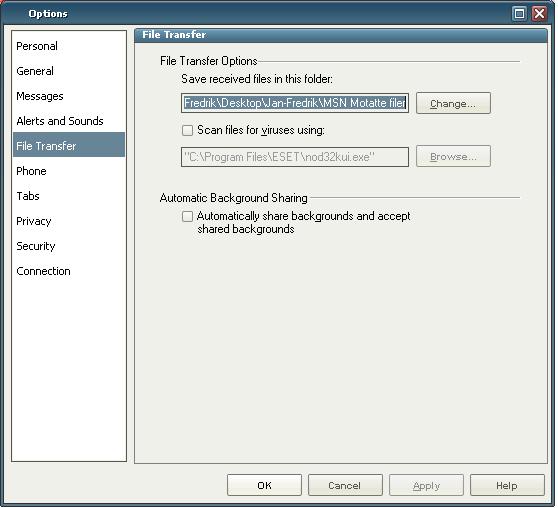Click the virus scanner path field
This screenshot has height=508, width=558.
(x=295, y=157)
